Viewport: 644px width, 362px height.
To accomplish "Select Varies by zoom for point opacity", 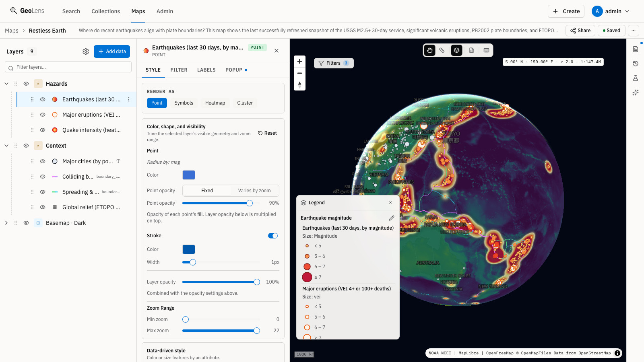I will tap(254, 191).
